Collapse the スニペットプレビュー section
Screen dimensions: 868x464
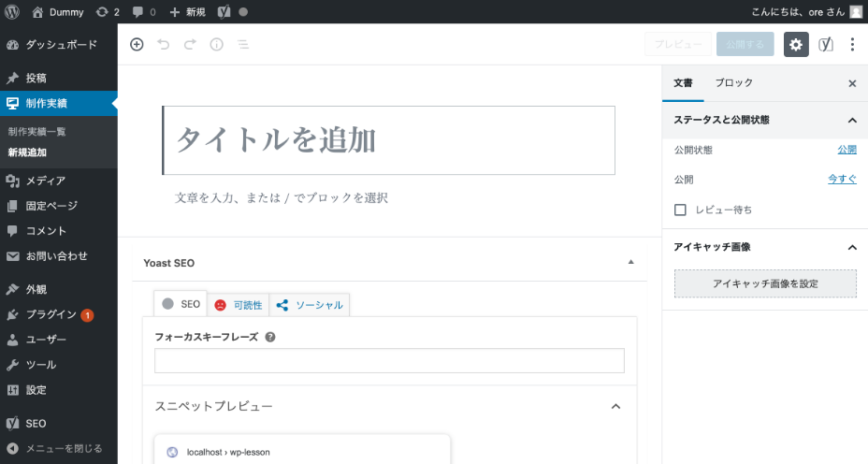click(615, 406)
